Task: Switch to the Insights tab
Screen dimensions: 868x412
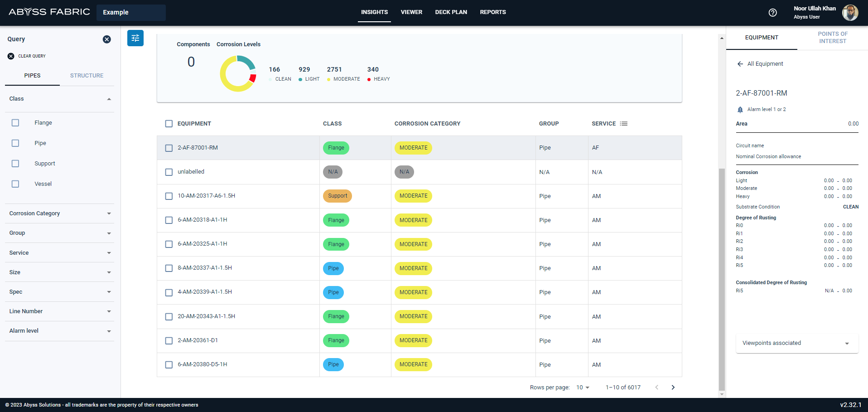Action: click(x=374, y=12)
